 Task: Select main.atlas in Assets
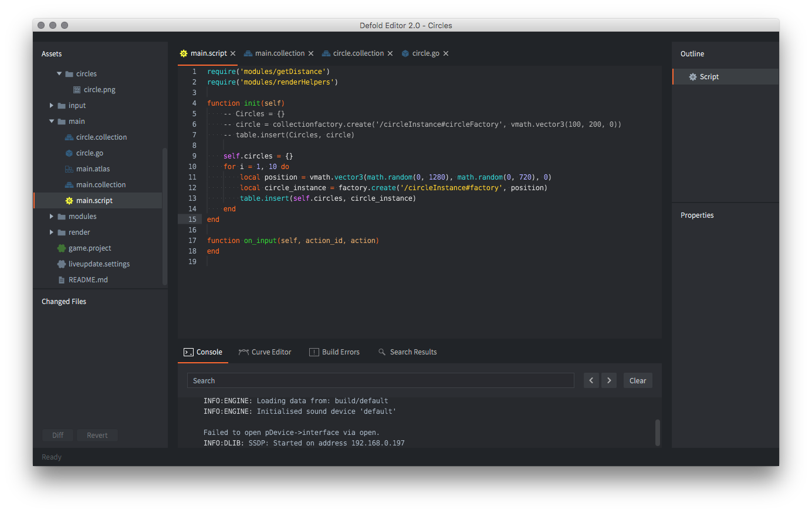[93, 169]
